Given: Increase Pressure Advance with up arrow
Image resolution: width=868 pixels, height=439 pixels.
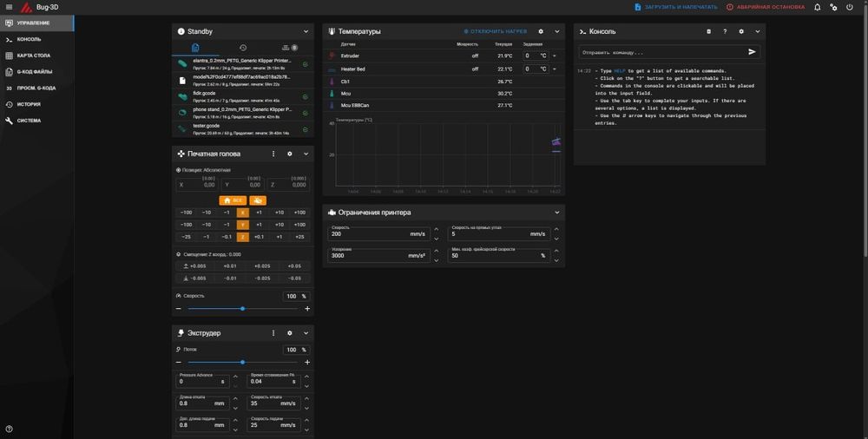Looking at the screenshot, I should click(x=235, y=377).
